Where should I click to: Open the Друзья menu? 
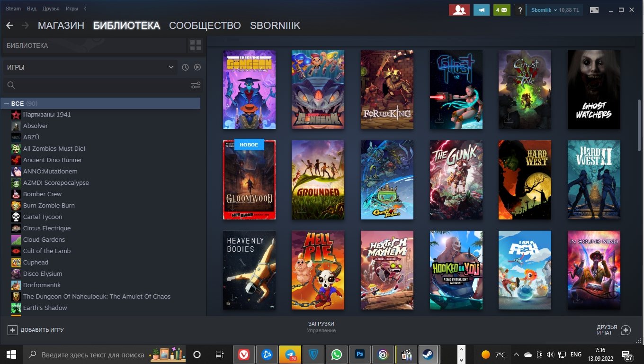(x=51, y=9)
